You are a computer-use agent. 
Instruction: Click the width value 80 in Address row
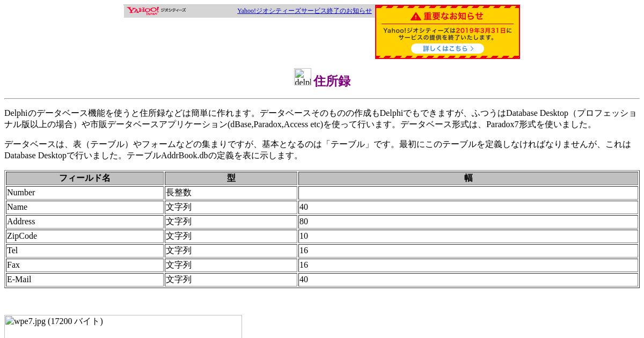click(x=468, y=222)
